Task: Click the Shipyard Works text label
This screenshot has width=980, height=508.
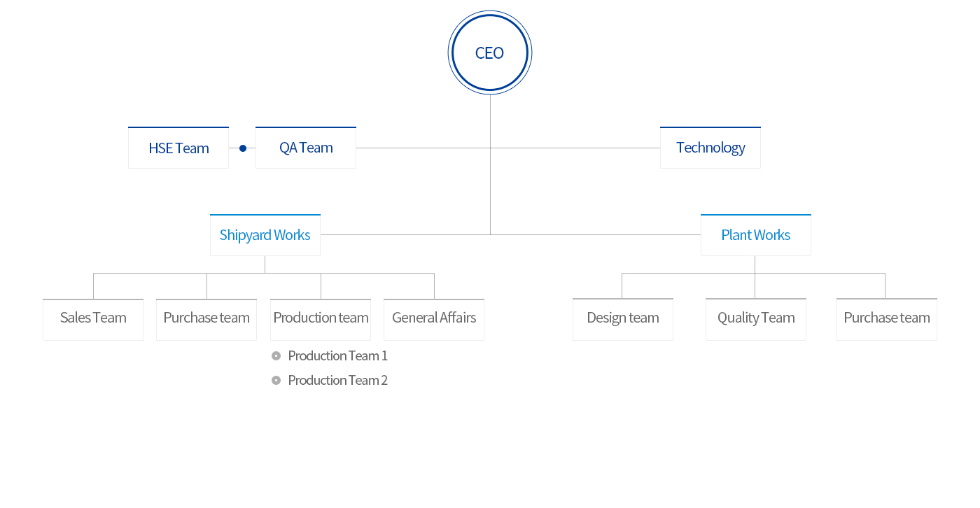Action: [x=265, y=235]
